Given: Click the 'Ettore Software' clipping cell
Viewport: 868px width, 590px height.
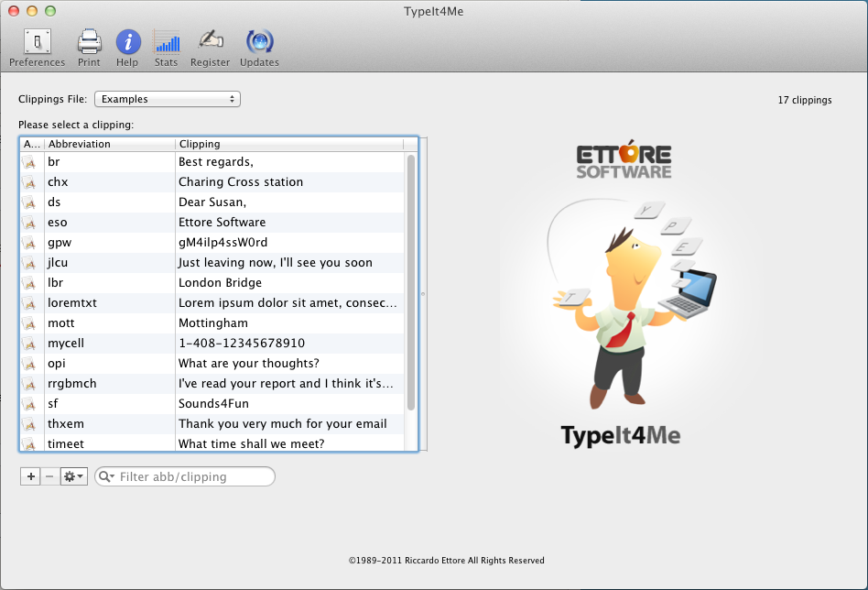Looking at the screenshot, I should [x=222, y=222].
